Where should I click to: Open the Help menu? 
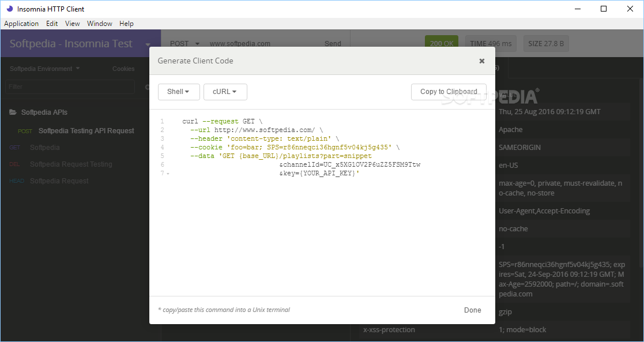click(x=126, y=24)
